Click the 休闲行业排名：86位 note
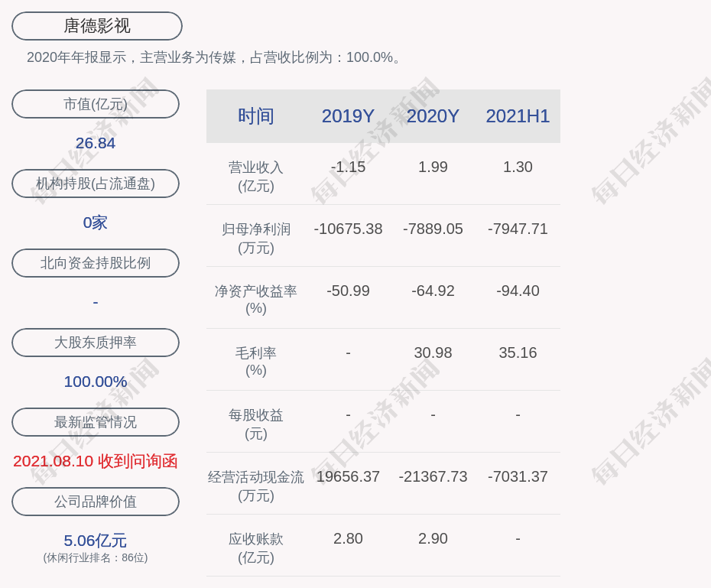711x588 pixels. (x=96, y=557)
